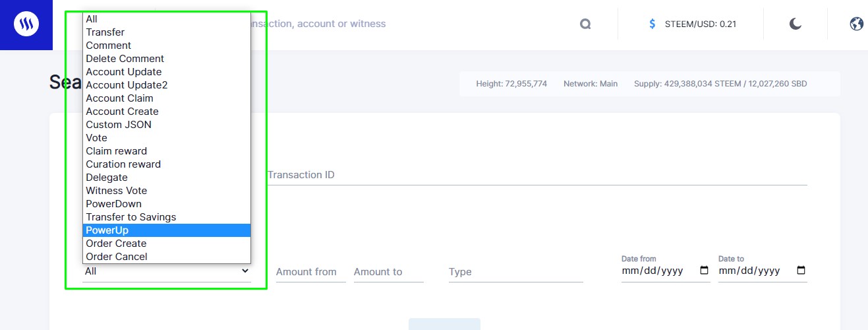Click the STEEM/USD price link
Screen dimensions: 868x330
click(x=700, y=24)
